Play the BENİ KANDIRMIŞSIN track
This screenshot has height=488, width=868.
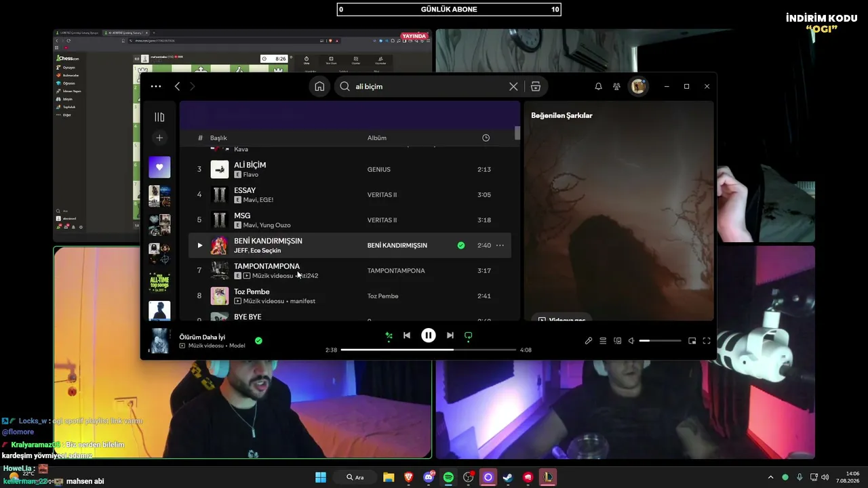click(199, 245)
